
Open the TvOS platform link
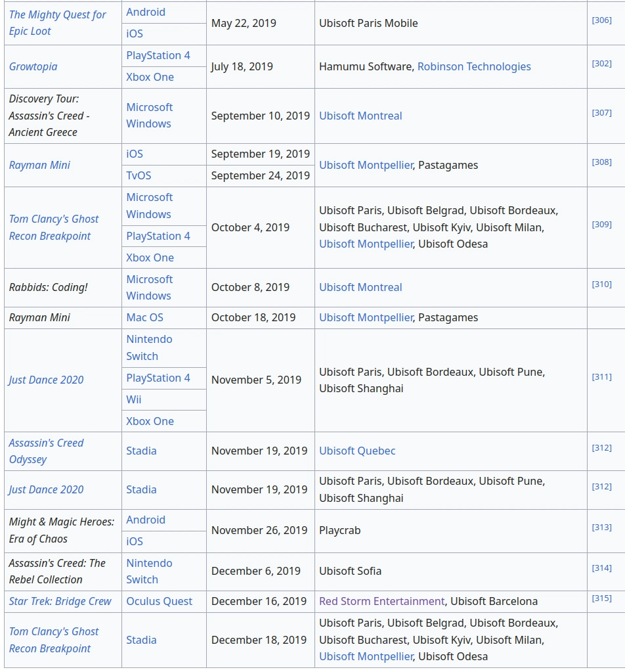(x=139, y=175)
